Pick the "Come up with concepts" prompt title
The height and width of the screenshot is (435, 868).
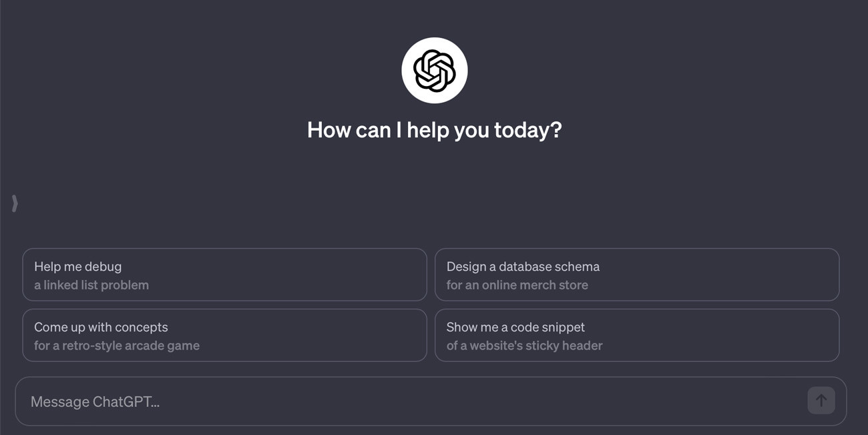tap(101, 328)
